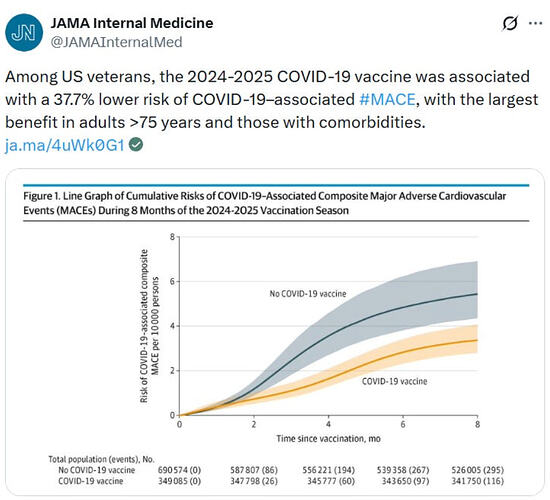Click the Grok slash-circle icon
550x500 pixels.
pos(510,24)
